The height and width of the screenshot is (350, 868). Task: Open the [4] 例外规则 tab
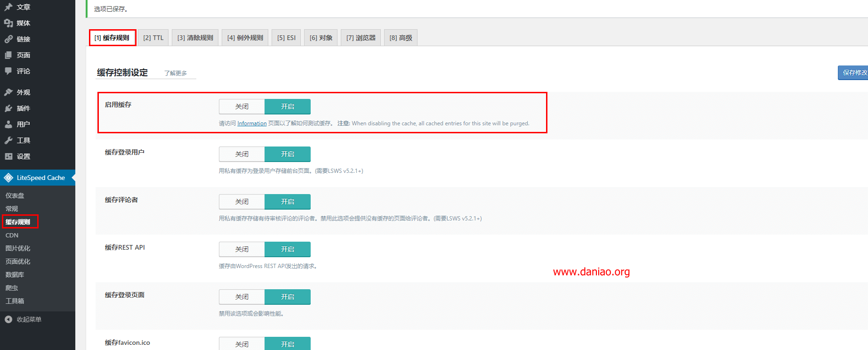click(x=245, y=38)
